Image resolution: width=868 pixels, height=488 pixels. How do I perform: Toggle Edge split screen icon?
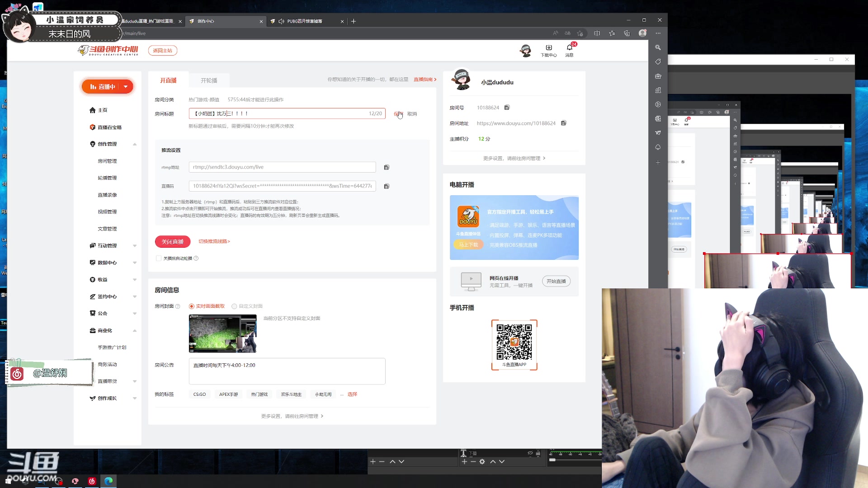coord(597,33)
